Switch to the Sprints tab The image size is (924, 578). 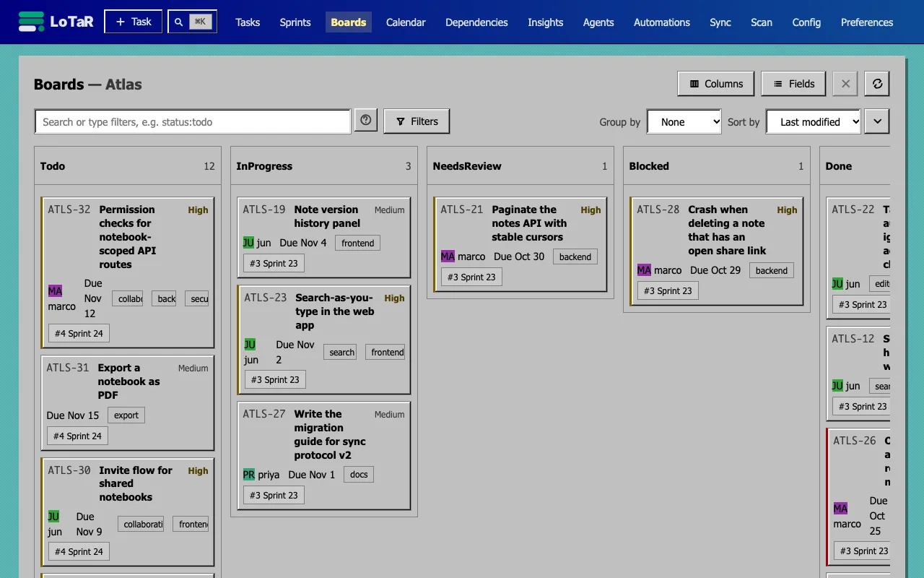(x=295, y=22)
